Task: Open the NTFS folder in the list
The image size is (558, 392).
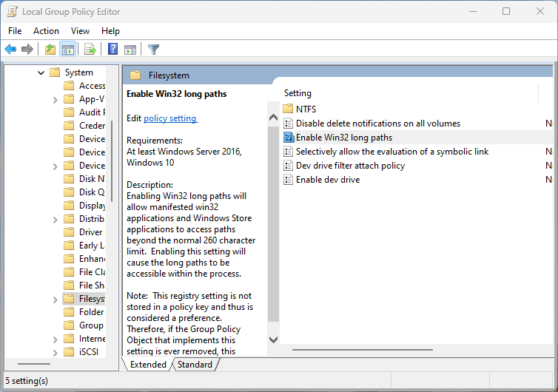Action: click(306, 109)
